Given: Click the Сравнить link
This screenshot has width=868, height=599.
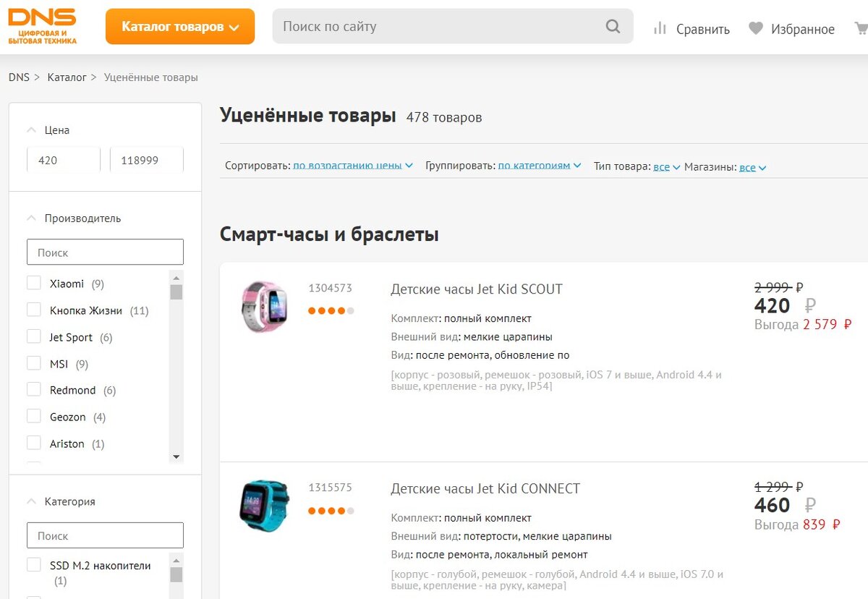Looking at the screenshot, I should (x=703, y=30).
